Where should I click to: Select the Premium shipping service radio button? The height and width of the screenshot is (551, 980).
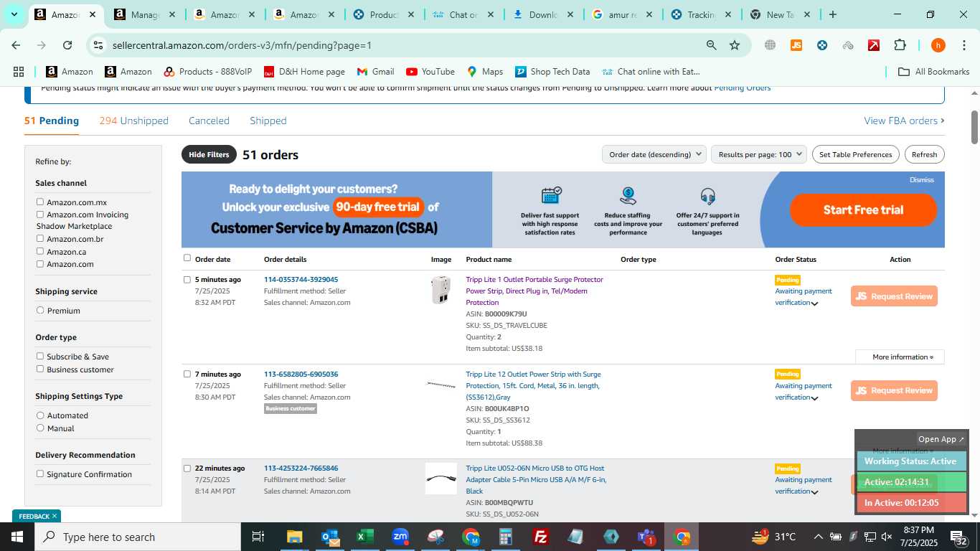click(x=40, y=311)
